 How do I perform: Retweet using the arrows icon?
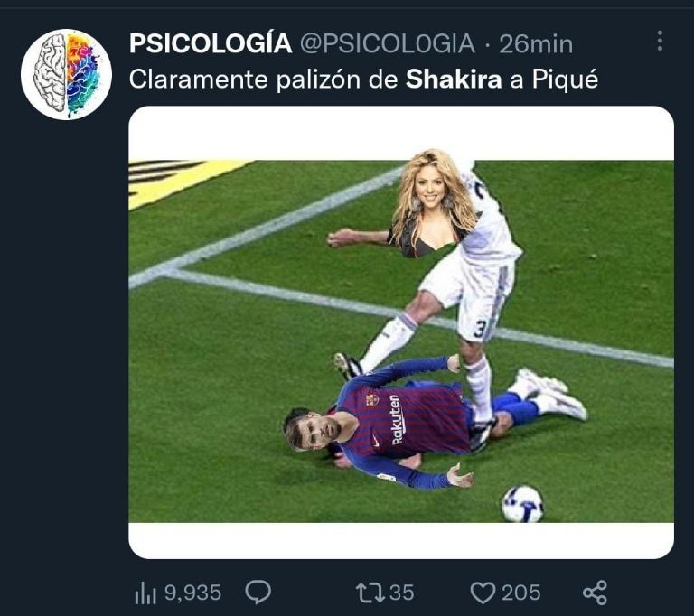370,593
